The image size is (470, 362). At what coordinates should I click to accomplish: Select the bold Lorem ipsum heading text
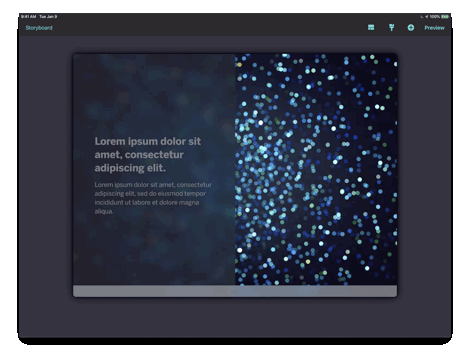pos(148,154)
